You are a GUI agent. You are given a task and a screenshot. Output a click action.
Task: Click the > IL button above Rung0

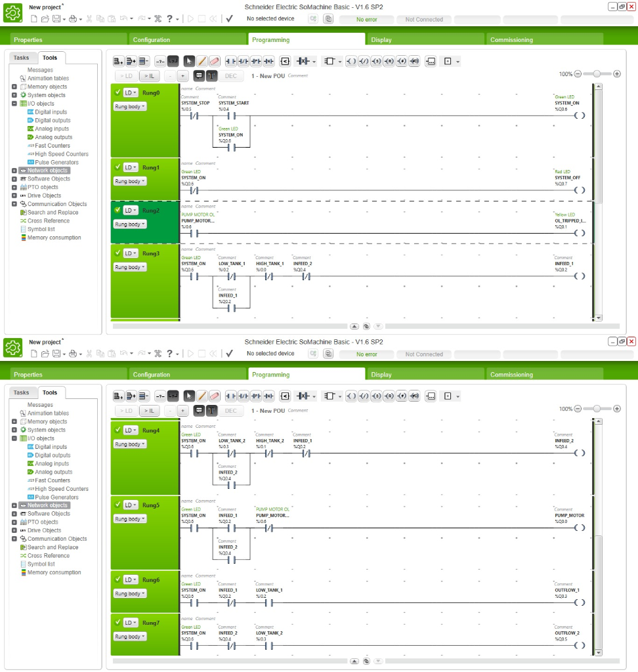pyautogui.click(x=150, y=75)
